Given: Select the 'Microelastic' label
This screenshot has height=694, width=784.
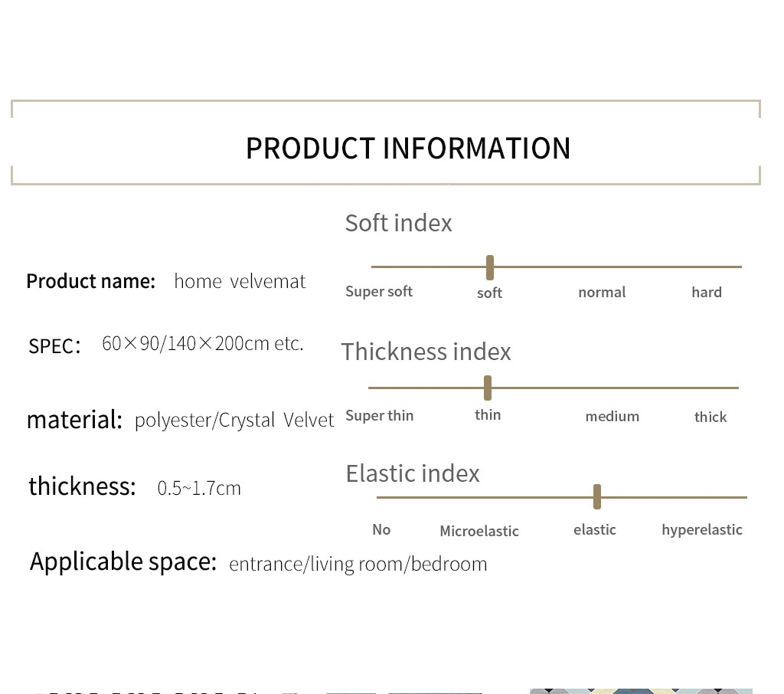Looking at the screenshot, I should tap(479, 531).
